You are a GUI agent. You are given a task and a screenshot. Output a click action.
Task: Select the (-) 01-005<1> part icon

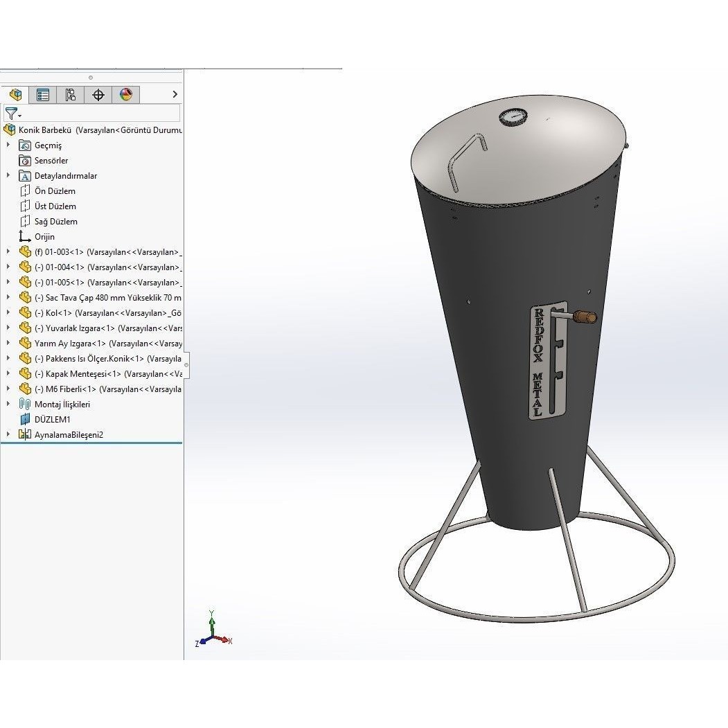25,283
